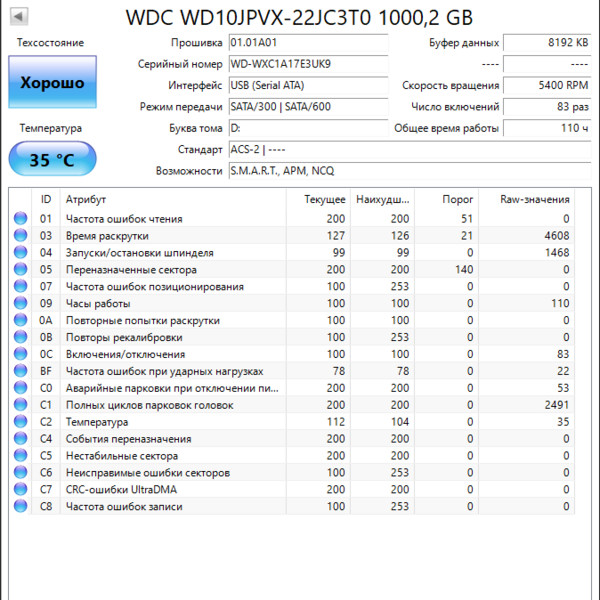This screenshot has width=600, height=600.
Task: Click the WDC WD10JPVX-22JC3T0 1000,2 GB title
Action: point(300,18)
